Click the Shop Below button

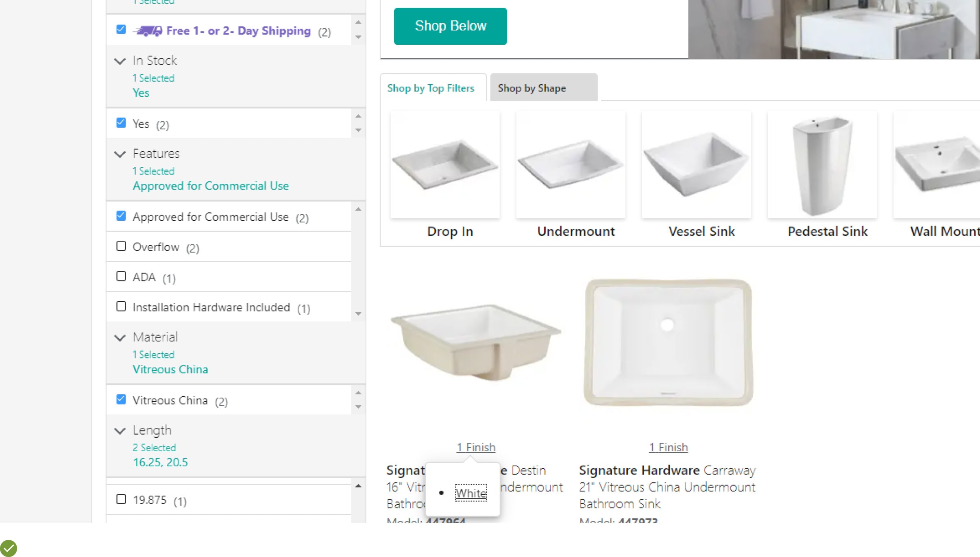pyautogui.click(x=450, y=26)
